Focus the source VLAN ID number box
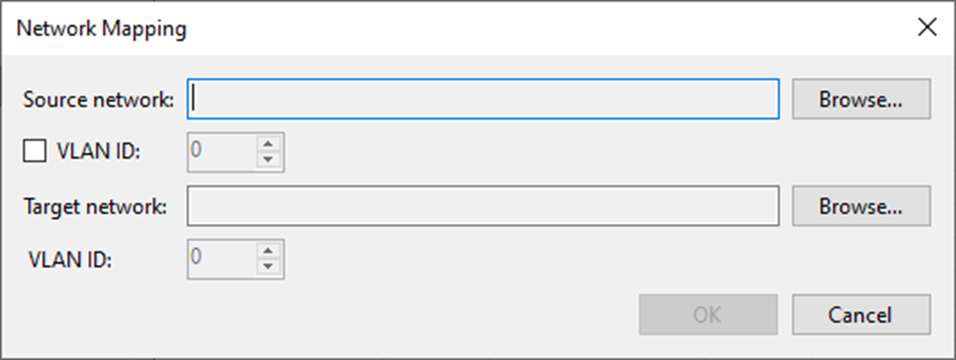Image resolution: width=956 pixels, height=360 pixels. pyautogui.click(x=222, y=152)
